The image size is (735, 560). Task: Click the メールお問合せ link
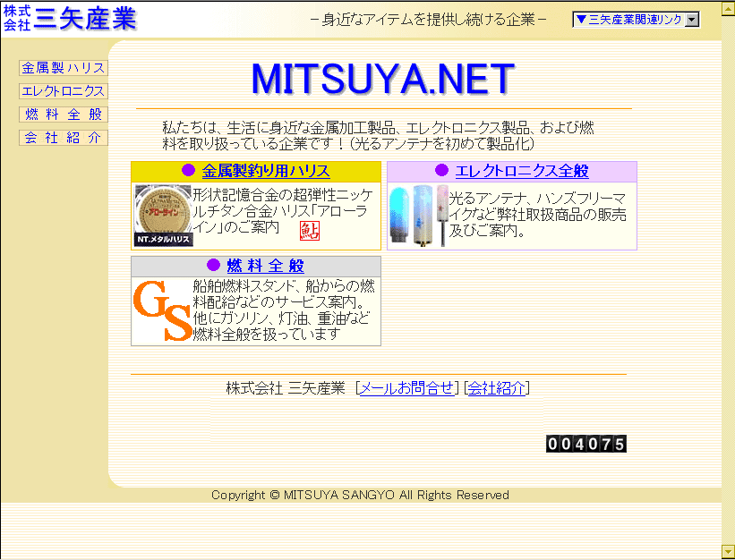[406, 388]
